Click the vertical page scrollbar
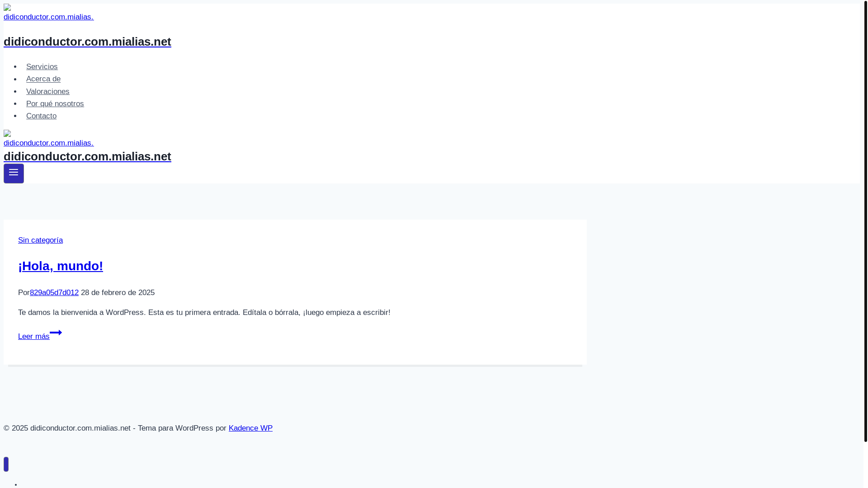The width and height of the screenshot is (868, 488). pyautogui.click(x=865, y=221)
